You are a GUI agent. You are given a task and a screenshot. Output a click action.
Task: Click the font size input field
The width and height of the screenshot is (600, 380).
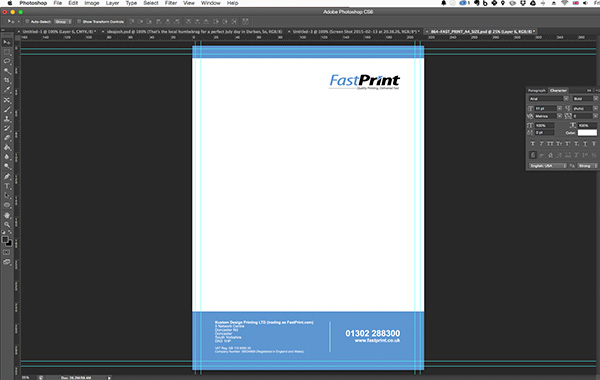coord(545,109)
